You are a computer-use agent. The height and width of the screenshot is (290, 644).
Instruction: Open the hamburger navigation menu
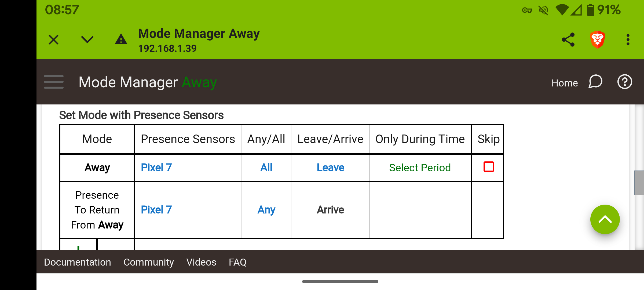(54, 82)
